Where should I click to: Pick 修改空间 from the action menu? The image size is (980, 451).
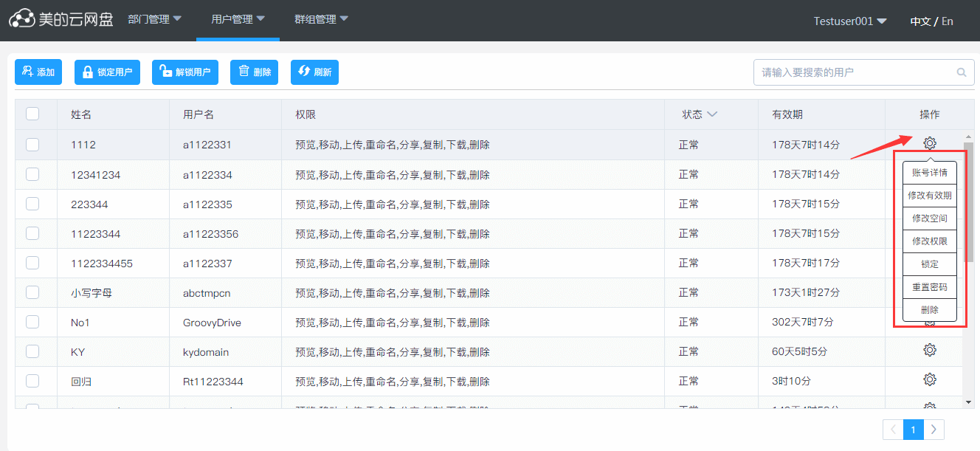point(930,218)
